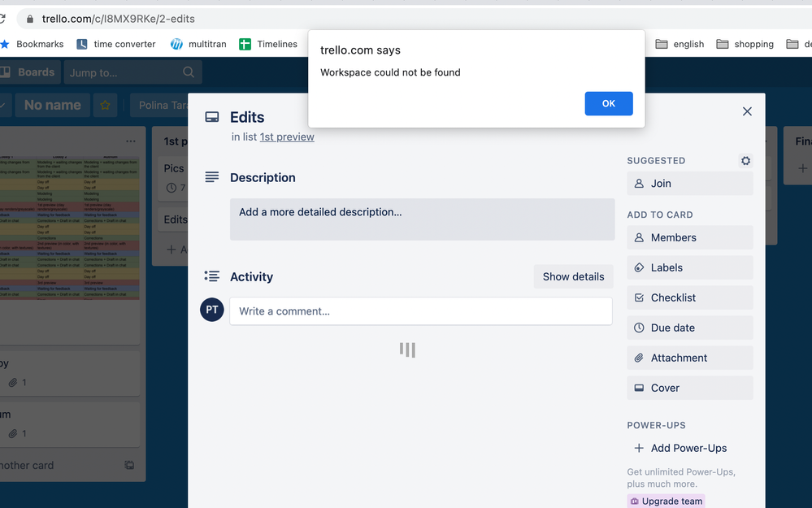Open the spreadsheet schedule card thumbnail
This screenshot has width=812, height=508.
(x=69, y=228)
